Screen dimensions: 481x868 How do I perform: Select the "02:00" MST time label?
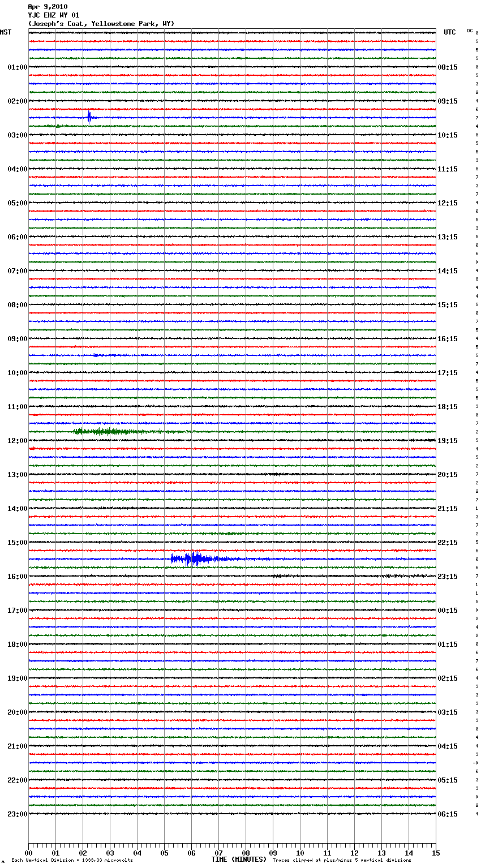18,101
